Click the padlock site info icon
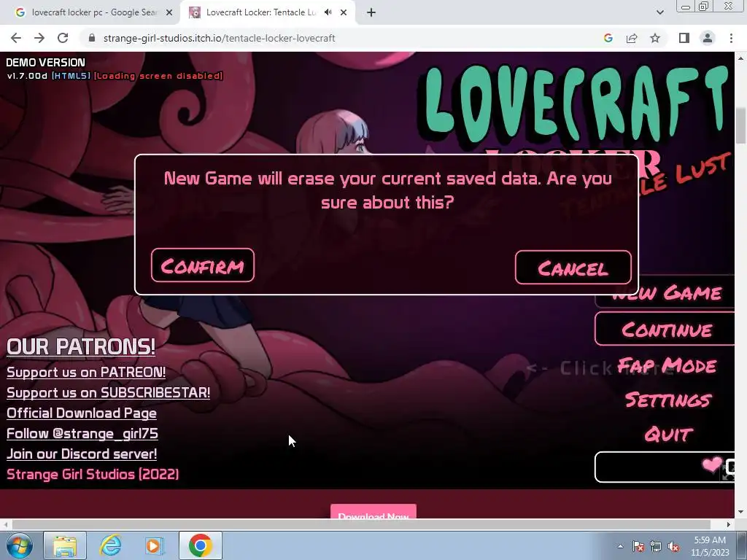747x560 pixels. coord(92,38)
